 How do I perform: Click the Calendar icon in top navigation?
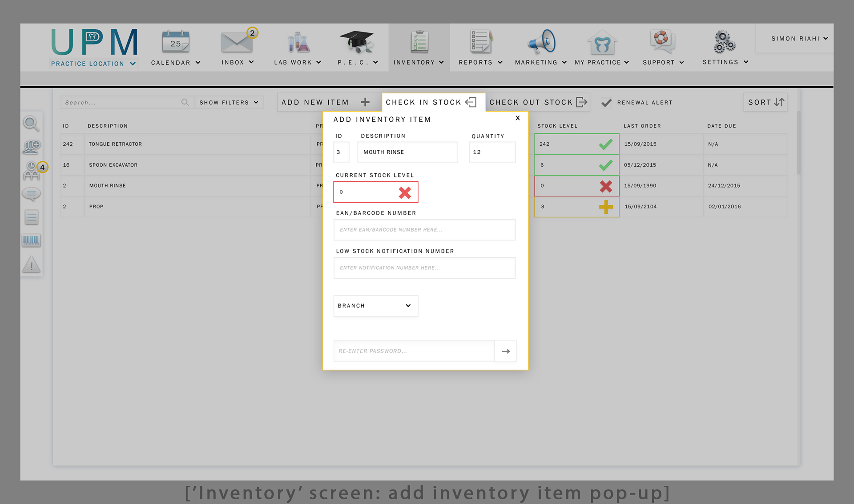pos(175,42)
